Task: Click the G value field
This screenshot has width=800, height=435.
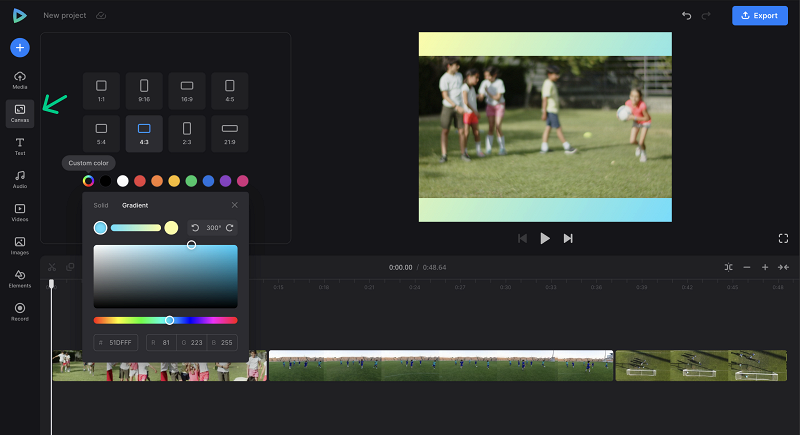Action: pos(192,343)
